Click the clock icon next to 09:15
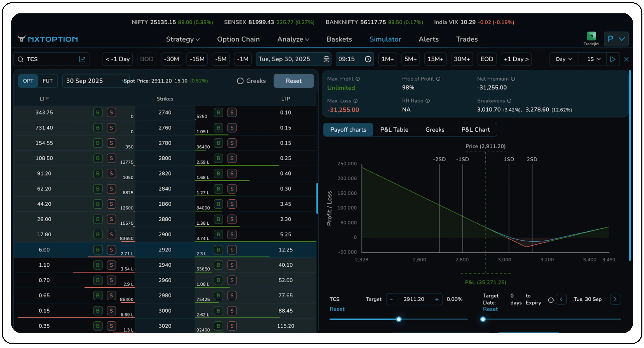This screenshot has width=644, height=348. point(368,59)
